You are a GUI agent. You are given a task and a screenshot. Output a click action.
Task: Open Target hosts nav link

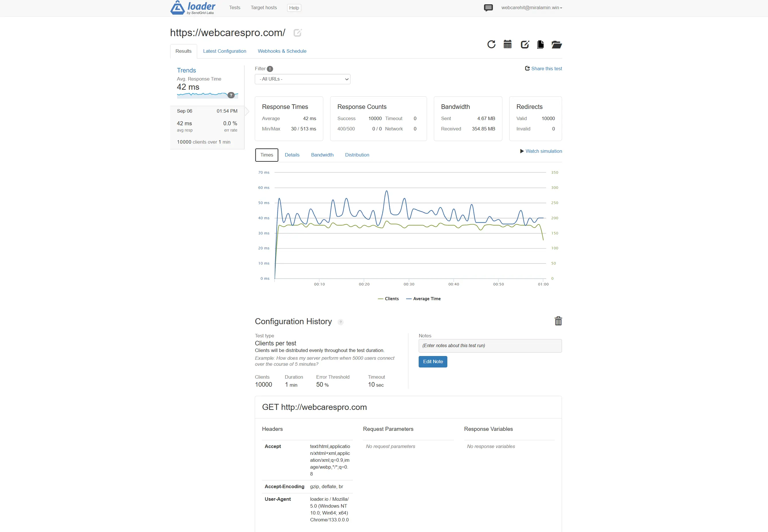[264, 8]
